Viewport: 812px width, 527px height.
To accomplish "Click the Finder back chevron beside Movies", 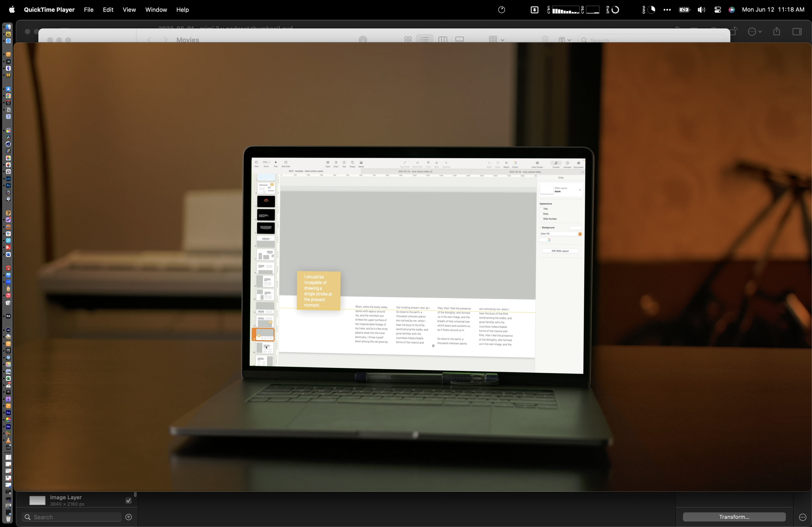I will pos(149,40).
